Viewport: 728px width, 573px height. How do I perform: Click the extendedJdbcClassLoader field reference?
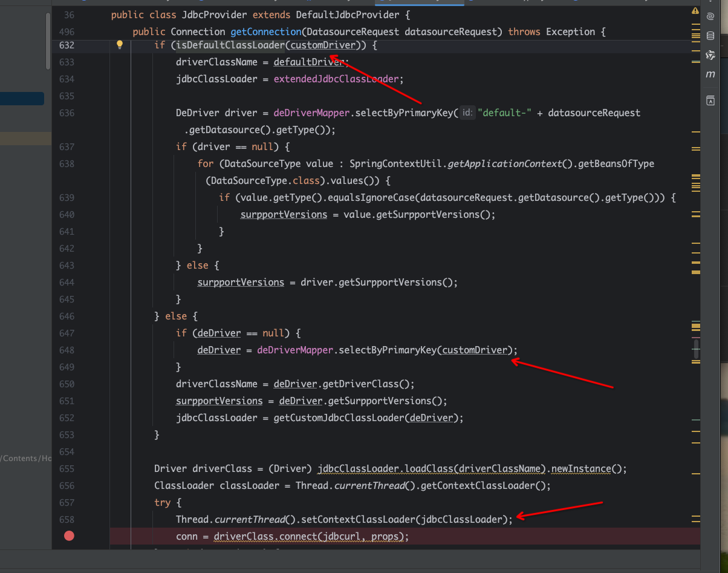point(336,79)
